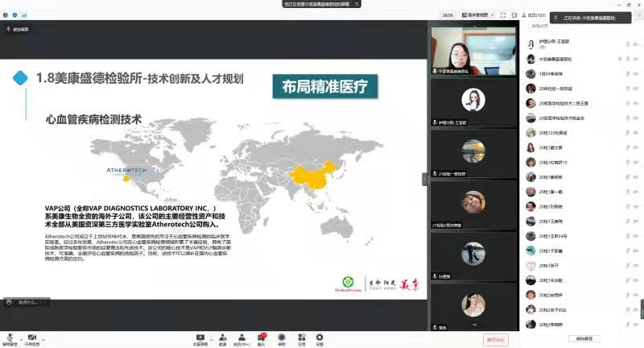The image size is (644, 348).
Task: Open the Members (183) header tab
Action: tap(534, 15)
